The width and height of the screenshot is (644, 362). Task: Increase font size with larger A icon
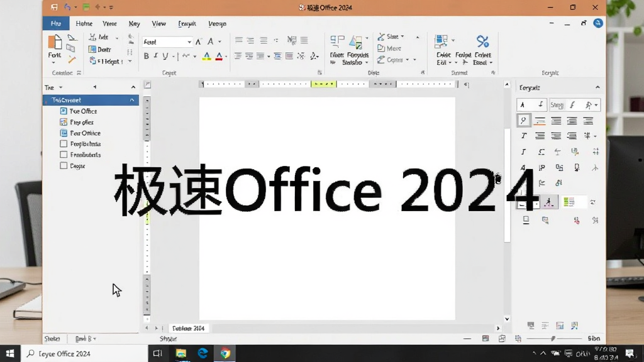[x=198, y=41]
